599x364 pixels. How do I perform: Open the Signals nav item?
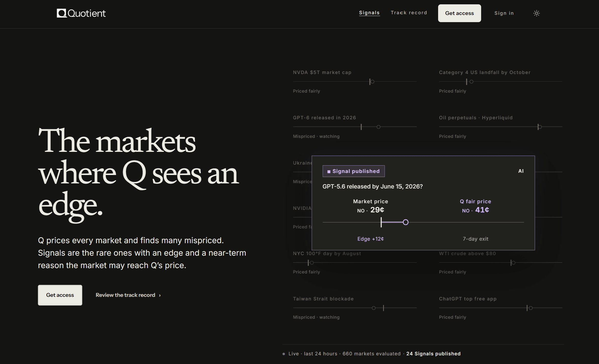pyautogui.click(x=369, y=13)
